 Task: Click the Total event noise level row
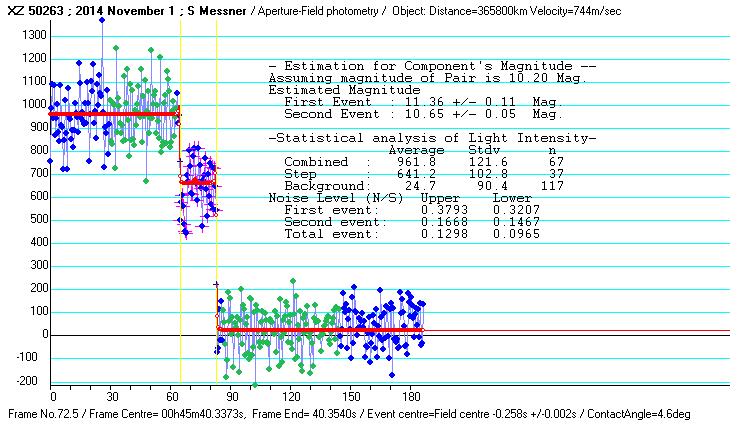tap(412, 234)
